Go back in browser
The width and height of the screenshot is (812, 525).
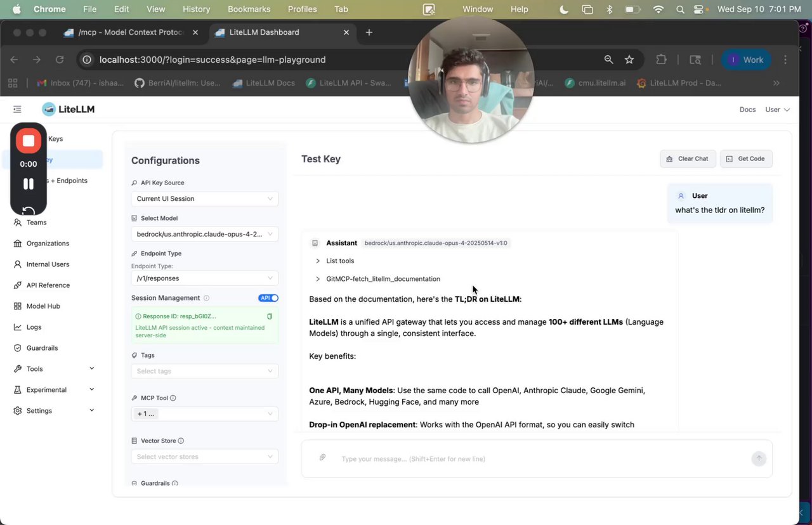point(14,60)
